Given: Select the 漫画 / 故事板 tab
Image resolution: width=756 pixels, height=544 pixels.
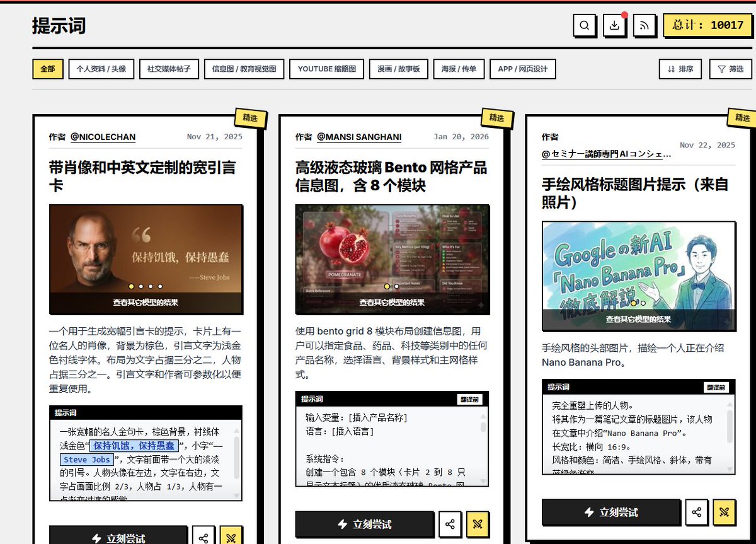Looking at the screenshot, I should click(399, 69).
